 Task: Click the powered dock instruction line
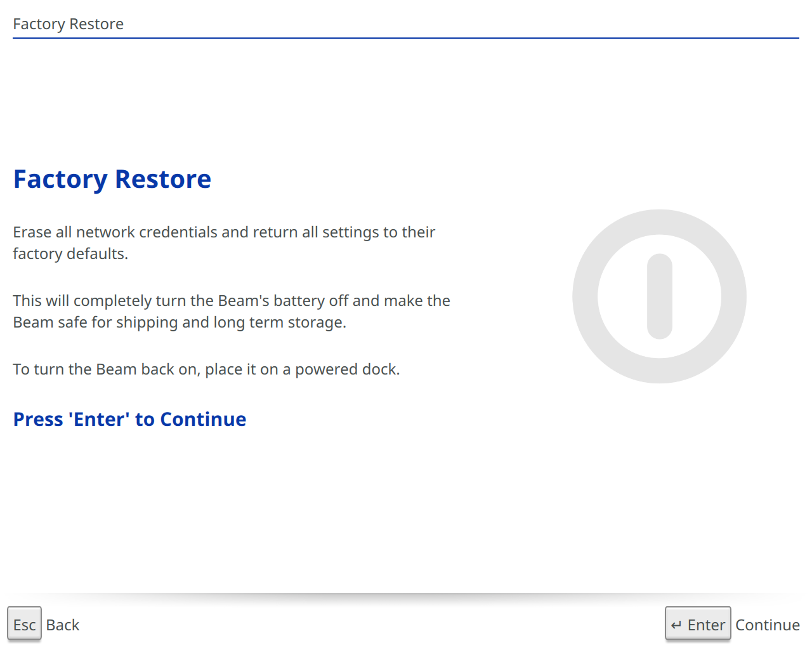(206, 369)
